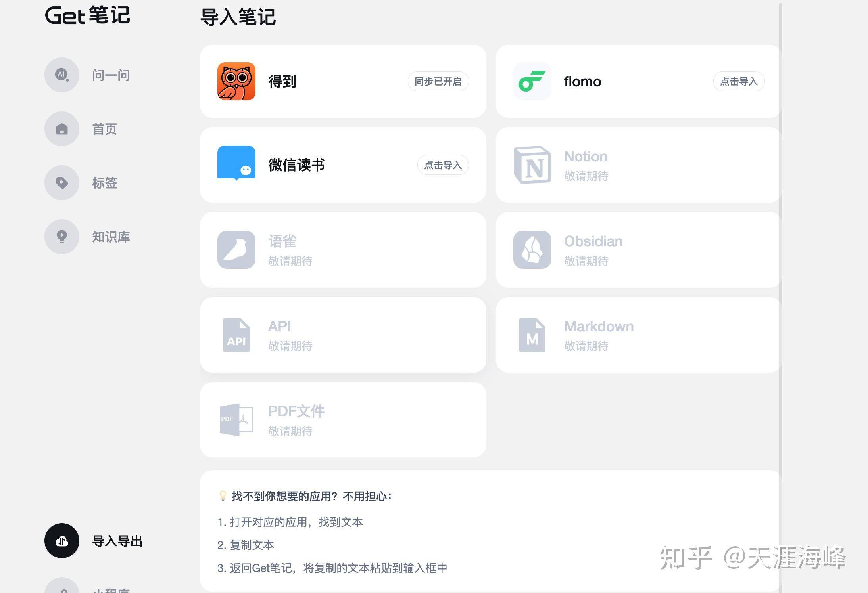Screen dimensions: 868x593
Task: Click the PDF文件 card title
Action: 297,411
